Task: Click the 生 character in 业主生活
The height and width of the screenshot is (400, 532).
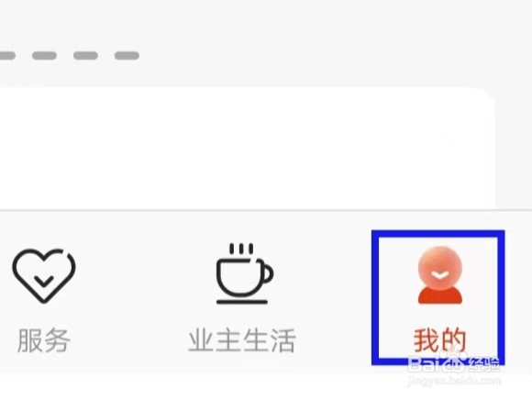Action: 256,340
